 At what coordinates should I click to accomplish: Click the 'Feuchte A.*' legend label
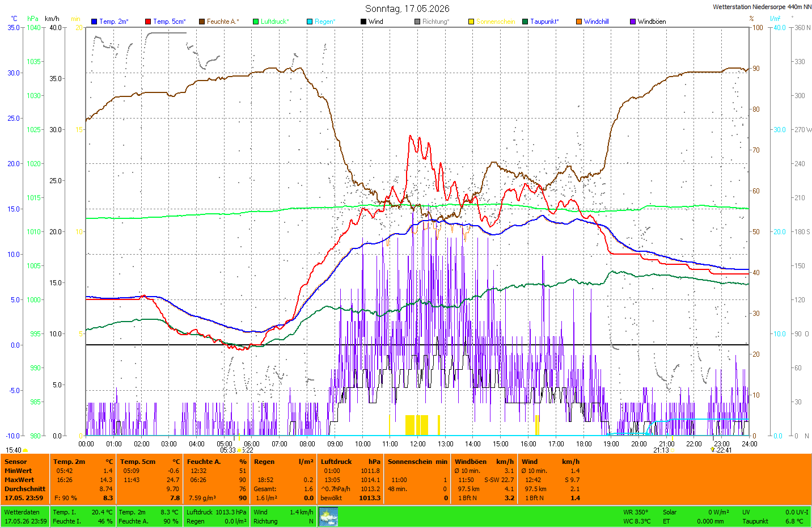click(x=223, y=22)
